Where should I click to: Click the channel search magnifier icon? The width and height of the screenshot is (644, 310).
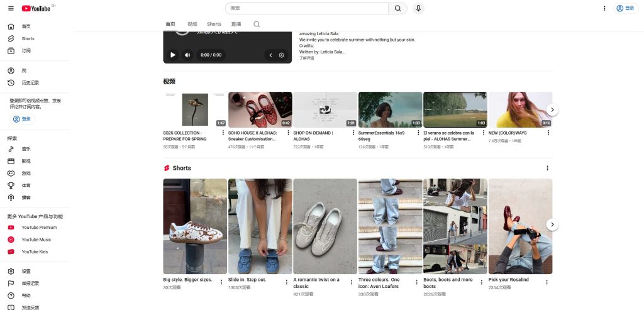[x=257, y=25]
